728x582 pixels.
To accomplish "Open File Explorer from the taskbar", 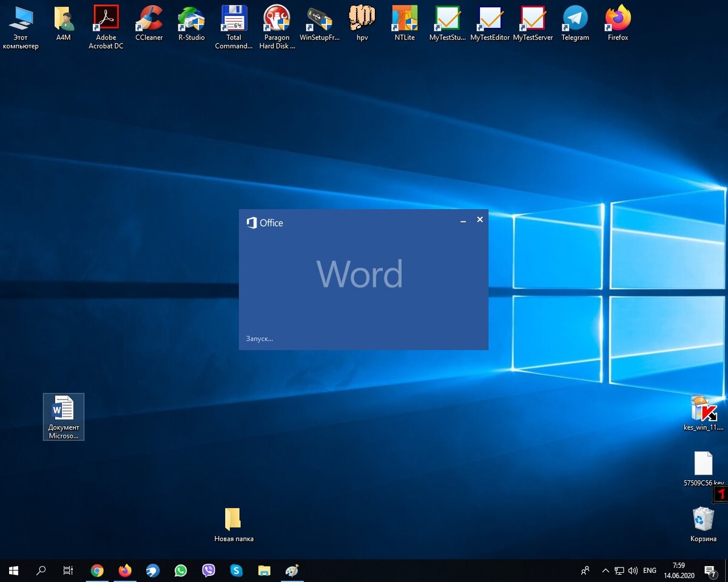I will click(x=265, y=570).
